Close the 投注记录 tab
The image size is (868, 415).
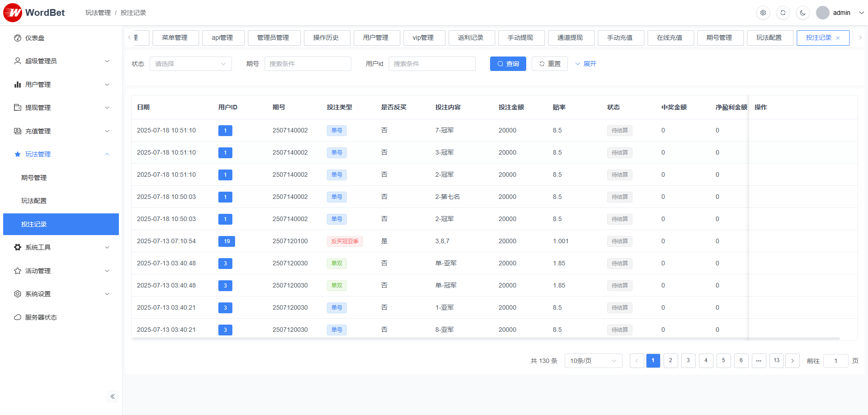coord(838,38)
